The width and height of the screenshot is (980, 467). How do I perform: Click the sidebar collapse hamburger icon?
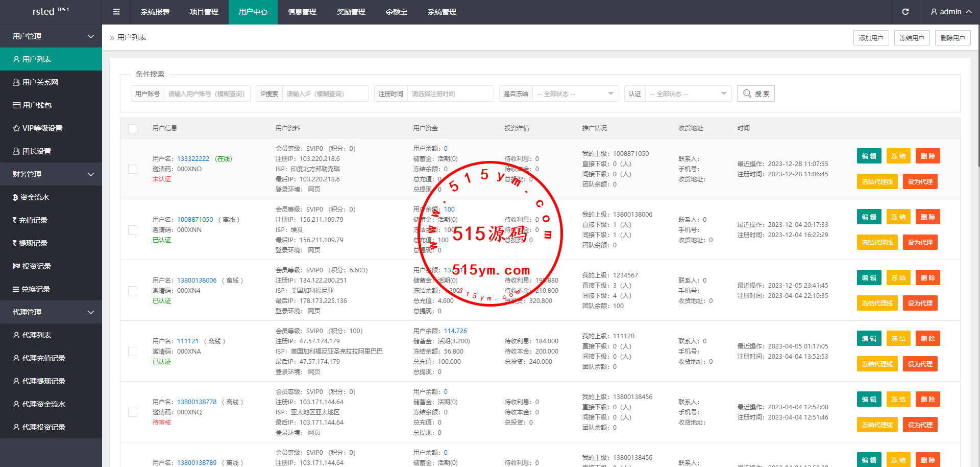116,12
